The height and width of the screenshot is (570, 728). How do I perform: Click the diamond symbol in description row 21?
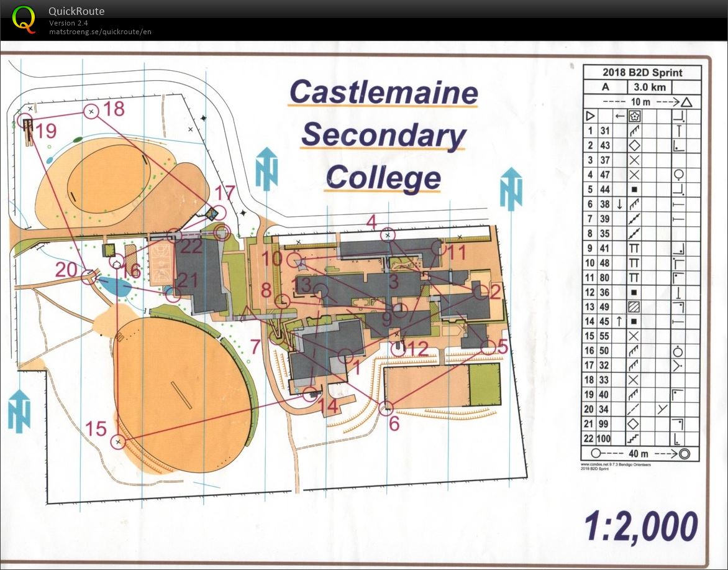(634, 424)
